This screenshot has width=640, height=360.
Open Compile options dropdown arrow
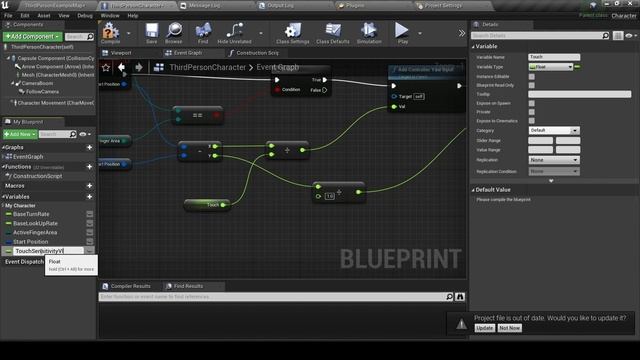point(129,33)
